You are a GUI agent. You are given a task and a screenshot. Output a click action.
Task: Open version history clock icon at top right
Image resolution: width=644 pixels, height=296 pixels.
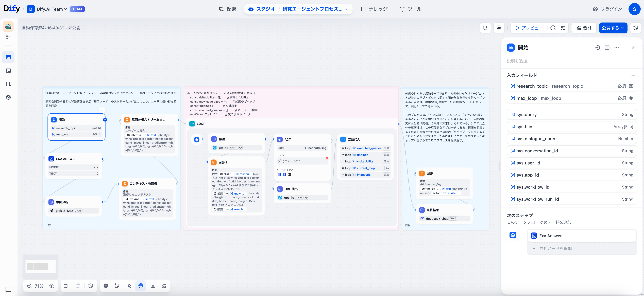point(636,28)
